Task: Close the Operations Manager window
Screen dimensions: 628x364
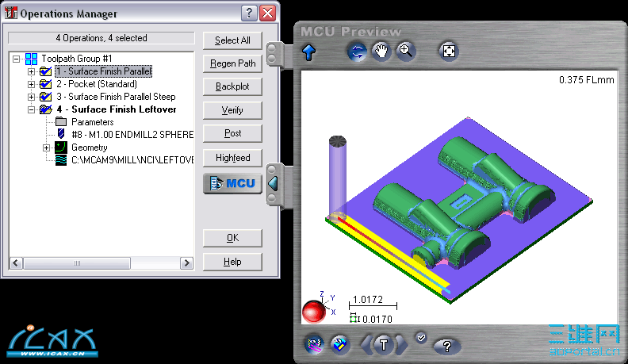Action: pos(267,13)
